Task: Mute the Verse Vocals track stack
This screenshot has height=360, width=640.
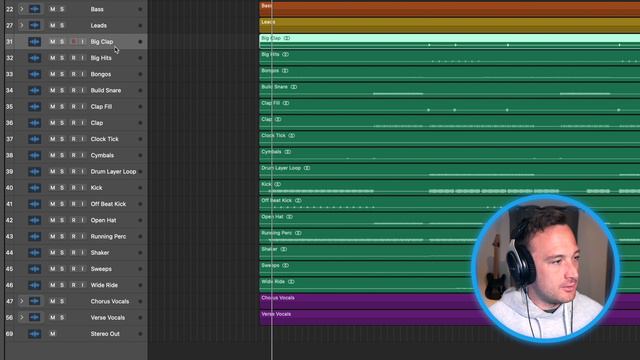Action: (x=53, y=317)
